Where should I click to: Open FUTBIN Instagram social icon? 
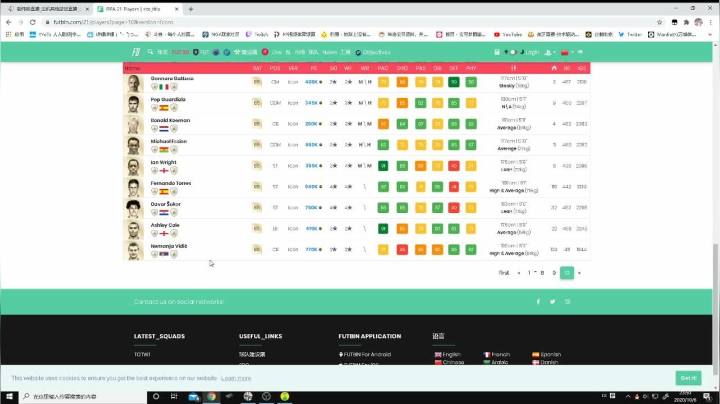[568, 302]
